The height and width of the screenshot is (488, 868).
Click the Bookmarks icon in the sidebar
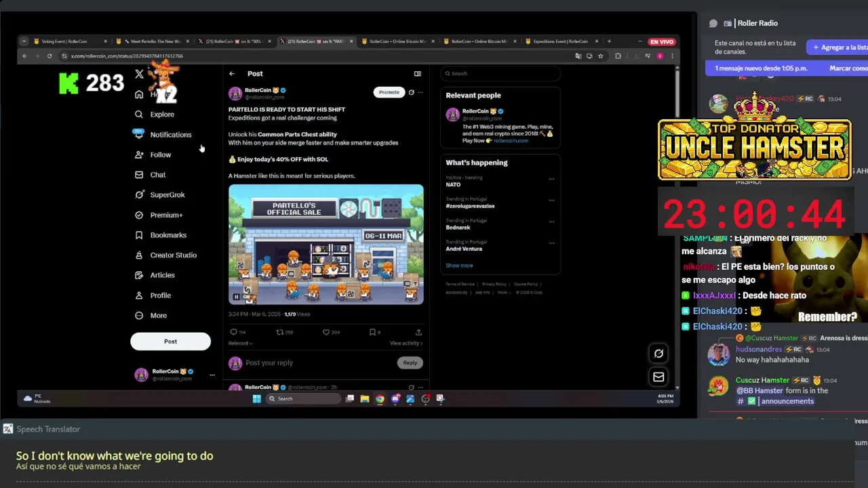pos(139,235)
